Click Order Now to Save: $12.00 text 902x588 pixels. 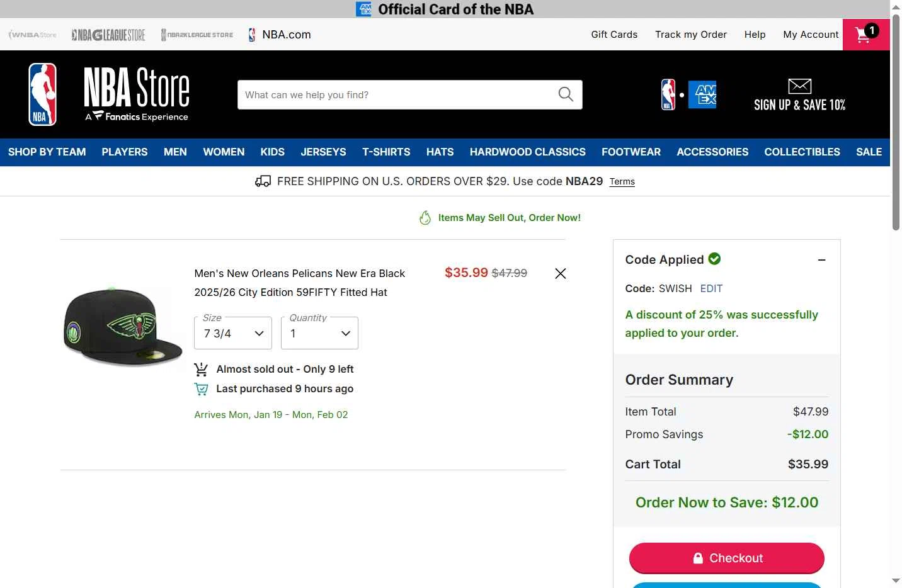[x=727, y=502]
